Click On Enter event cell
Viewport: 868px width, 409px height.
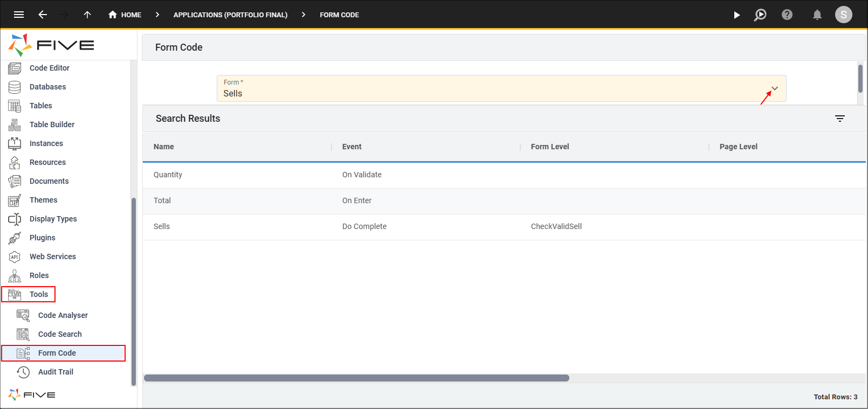point(357,200)
